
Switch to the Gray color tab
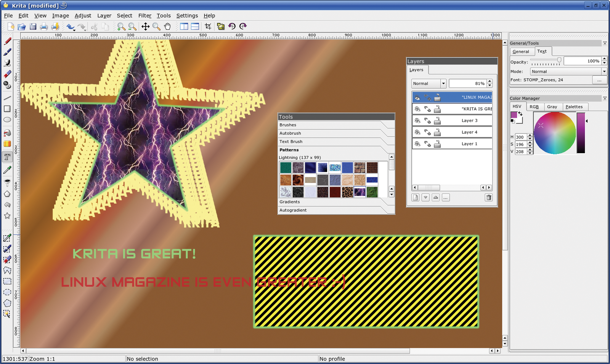coord(552,107)
